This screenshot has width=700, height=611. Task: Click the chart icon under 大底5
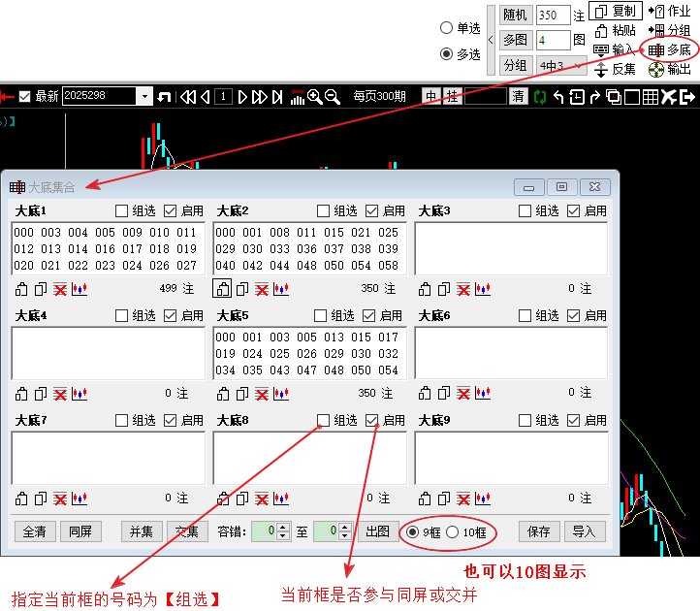point(281,393)
